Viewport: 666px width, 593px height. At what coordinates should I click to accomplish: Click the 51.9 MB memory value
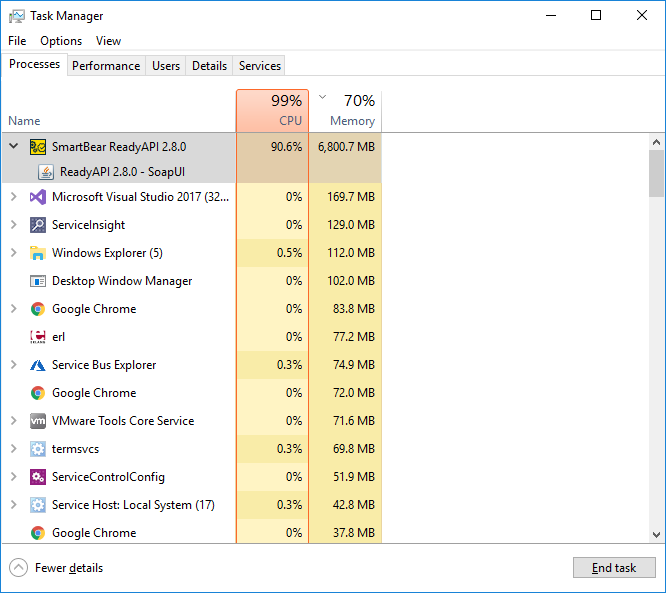click(x=354, y=477)
